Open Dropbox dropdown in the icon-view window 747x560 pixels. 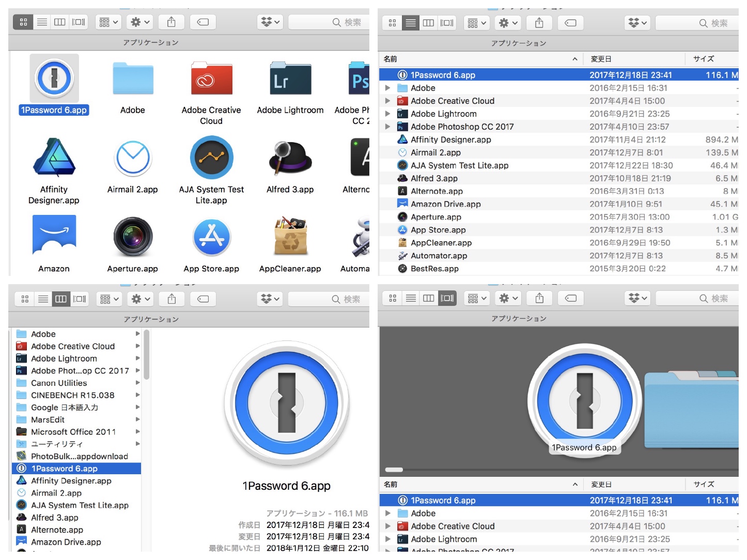tap(270, 22)
